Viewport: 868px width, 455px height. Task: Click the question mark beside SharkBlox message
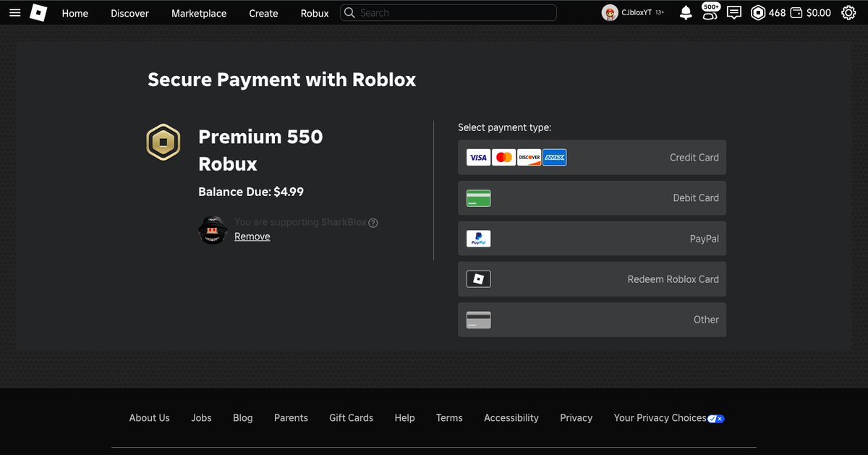(373, 223)
